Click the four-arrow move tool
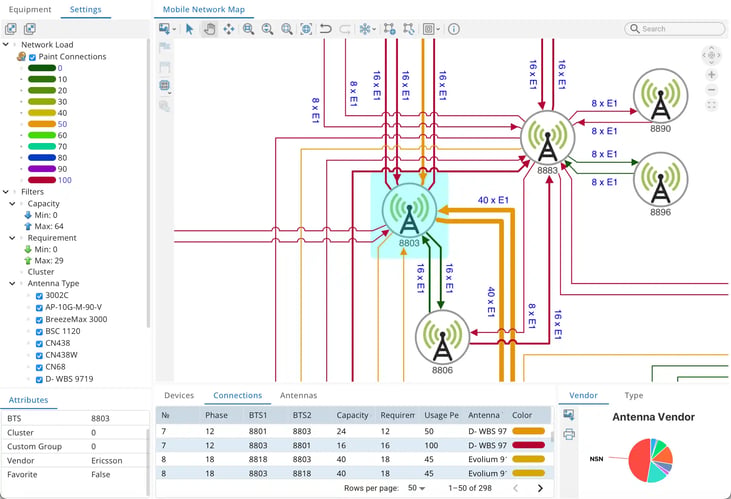 point(228,29)
